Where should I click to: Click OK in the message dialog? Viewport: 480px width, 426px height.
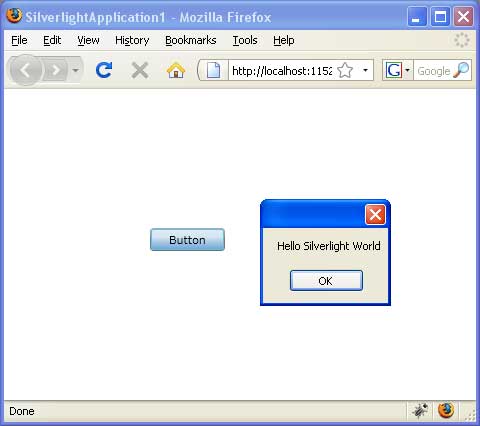click(x=326, y=281)
